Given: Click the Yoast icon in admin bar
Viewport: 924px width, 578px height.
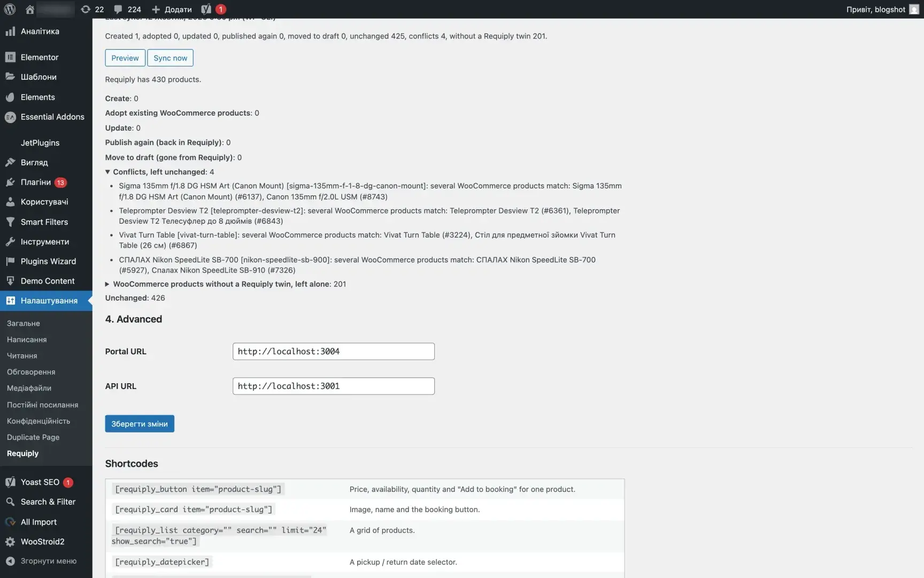Looking at the screenshot, I should coord(206,9).
